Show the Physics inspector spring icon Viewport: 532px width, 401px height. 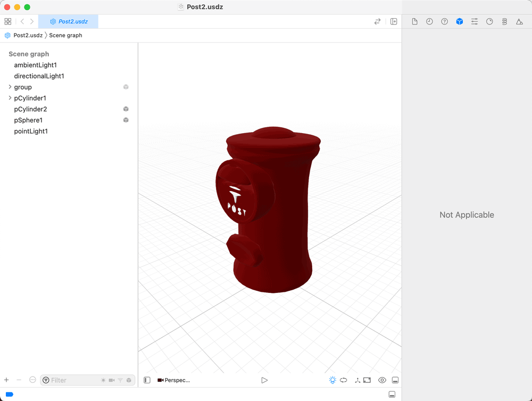tap(504, 22)
